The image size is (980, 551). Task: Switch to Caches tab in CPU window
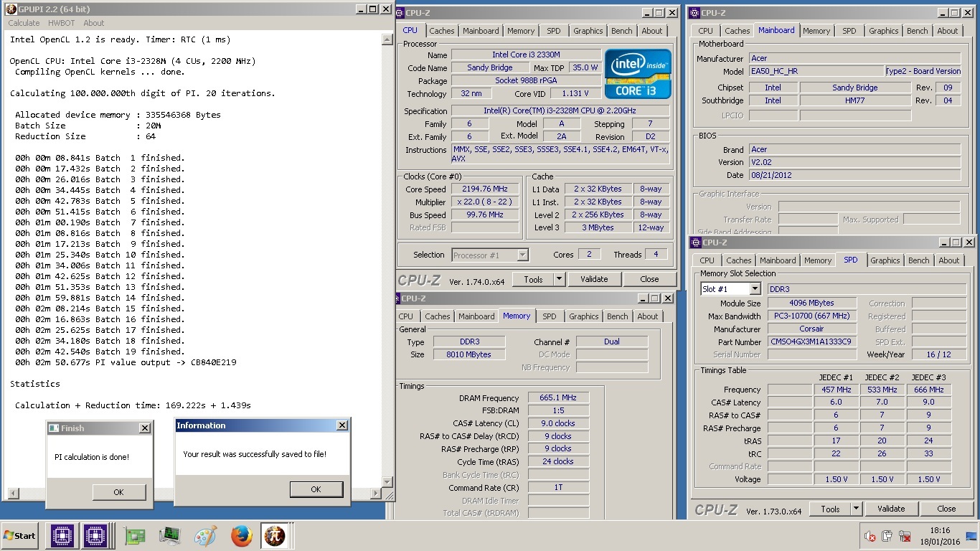[442, 31]
